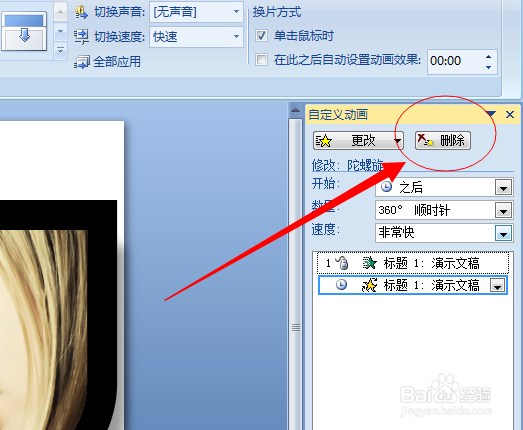Enable 在此之后自动设置动画效果 checkbox
This screenshot has height=430, width=523.
(261, 60)
